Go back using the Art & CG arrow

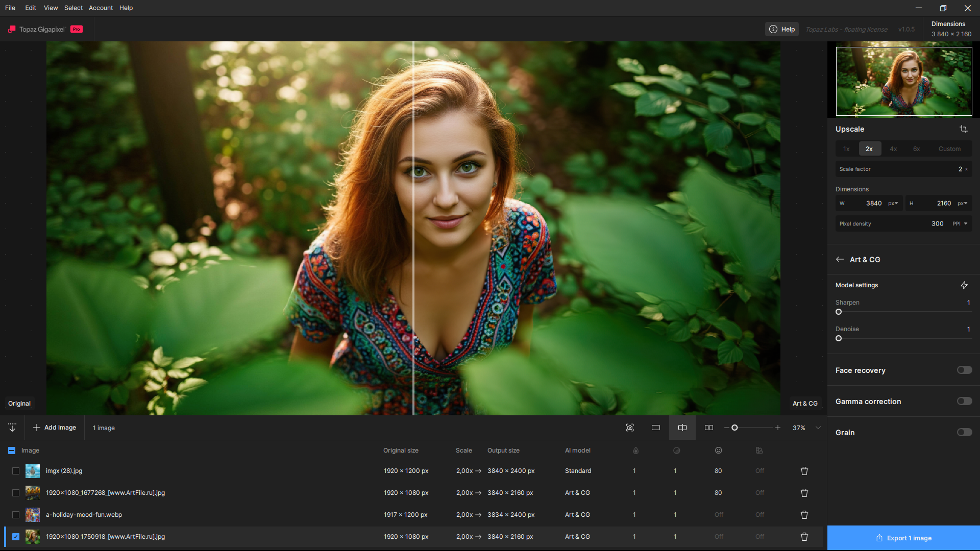[x=840, y=259]
